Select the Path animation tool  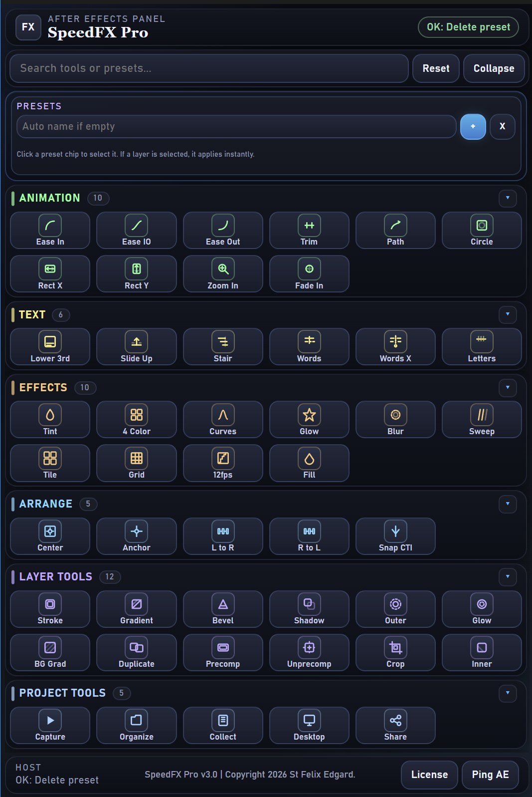click(395, 230)
